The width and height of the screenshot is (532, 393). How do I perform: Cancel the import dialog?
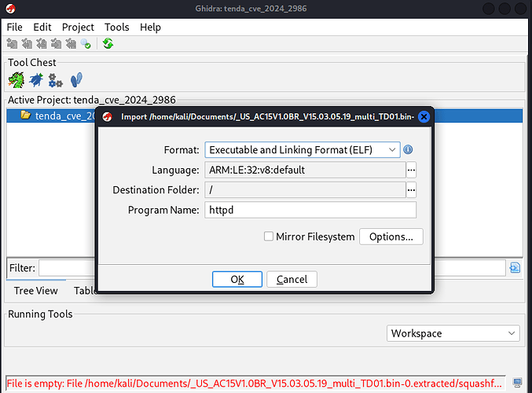coord(292,279)
